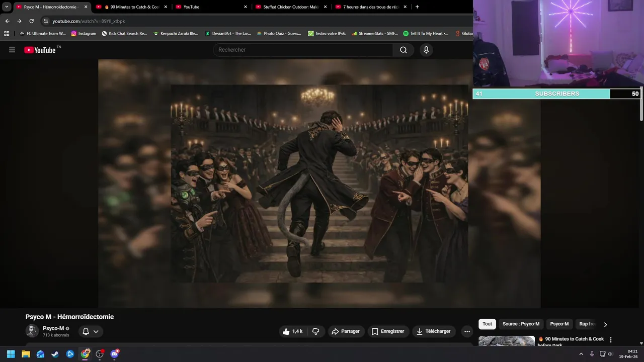Open the tab search dropdown

pyautogui.click(x=7, y=7)
